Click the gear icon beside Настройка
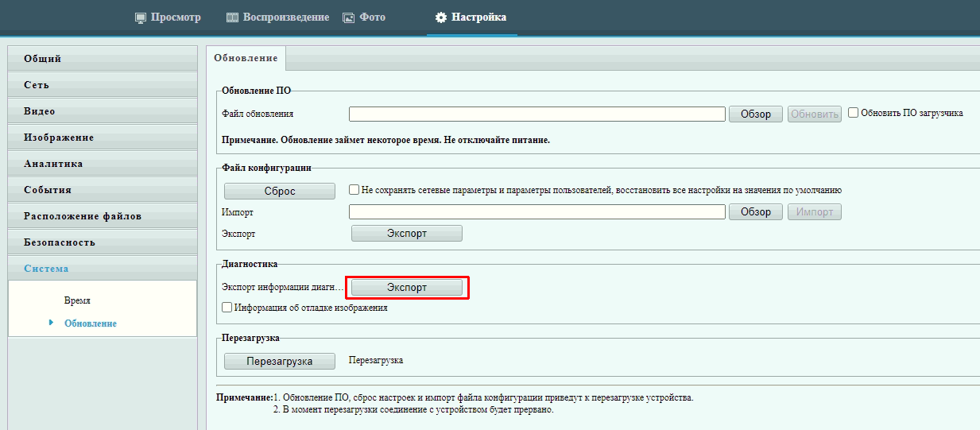Viewport: 980px width, 430px height. coord(441,17)
